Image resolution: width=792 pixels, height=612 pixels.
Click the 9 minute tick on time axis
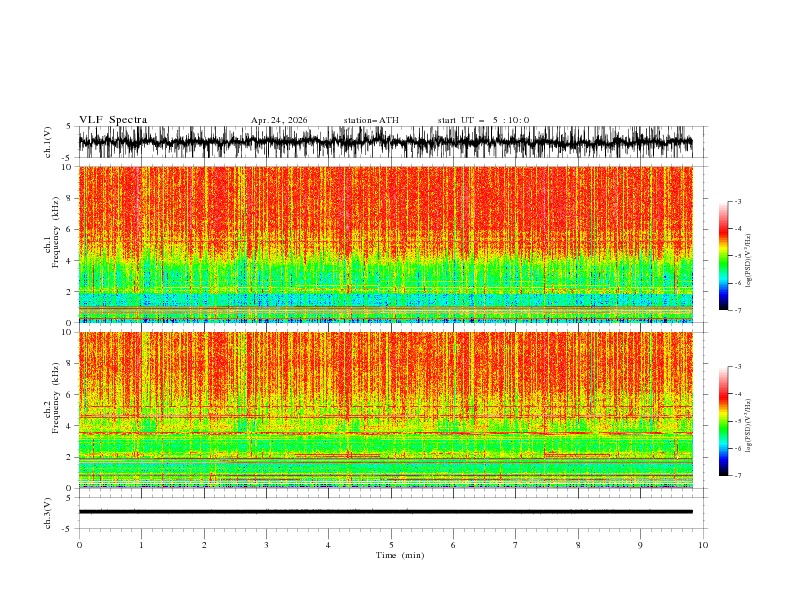pyautogui.click(x=640, y=545)
